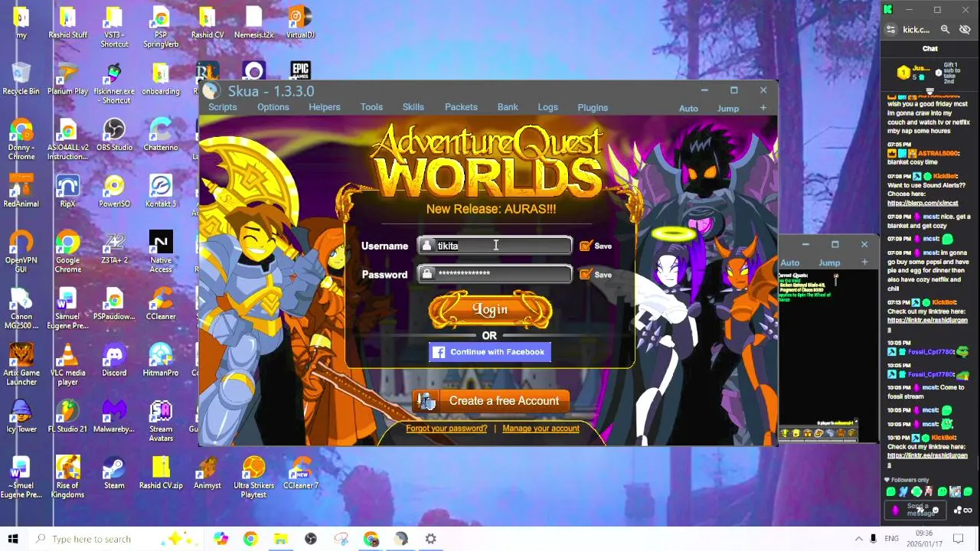This screenshot has height=551, width=980.
Task: Open the Animyst desktop icon
Action: click(207, 473)
